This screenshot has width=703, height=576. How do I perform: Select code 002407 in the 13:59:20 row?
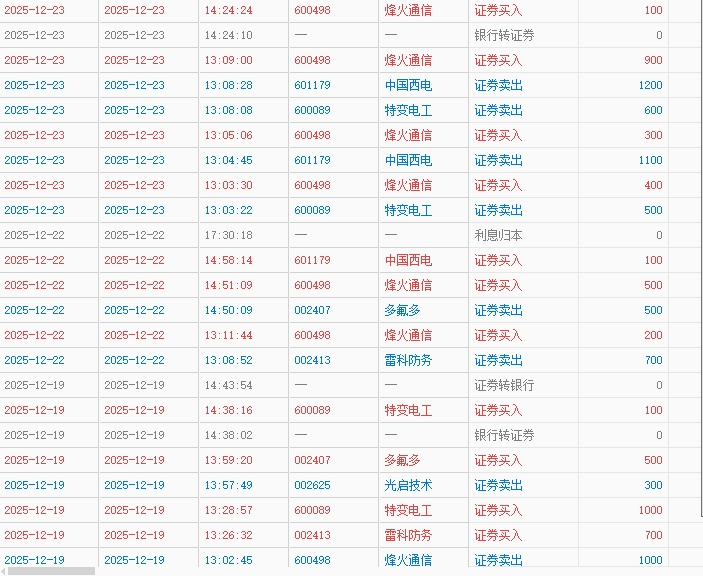pos(312,460)
